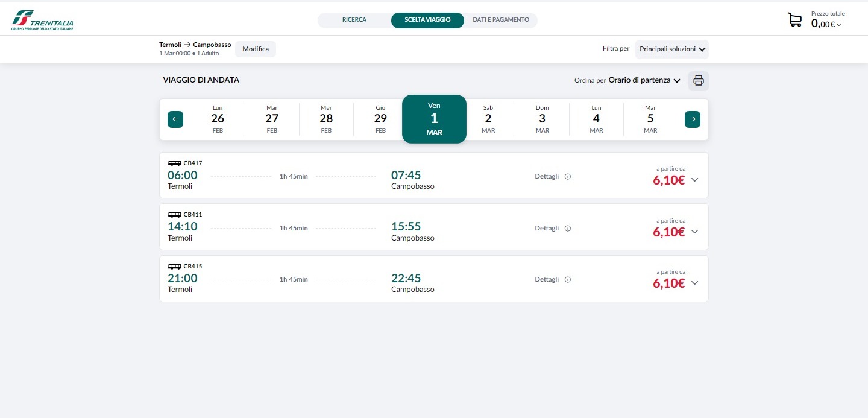The image size is (868, 418).
Task: Switch to the Ricerca step
Action: point(354,20)
